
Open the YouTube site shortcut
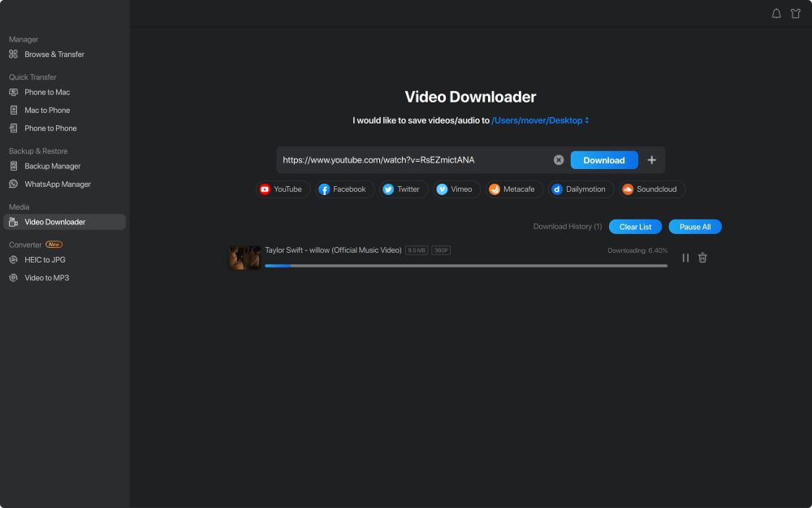(283, 189)
